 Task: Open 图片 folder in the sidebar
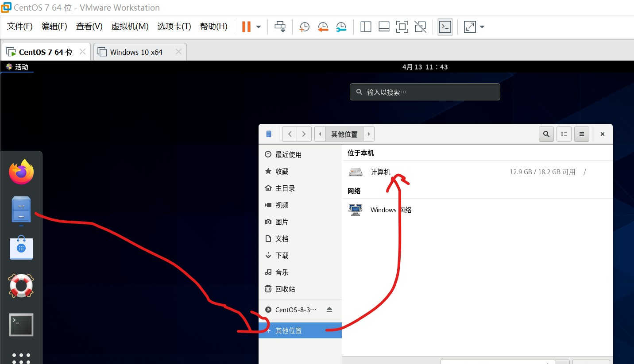pyautogui.click(x=300, y=222)
